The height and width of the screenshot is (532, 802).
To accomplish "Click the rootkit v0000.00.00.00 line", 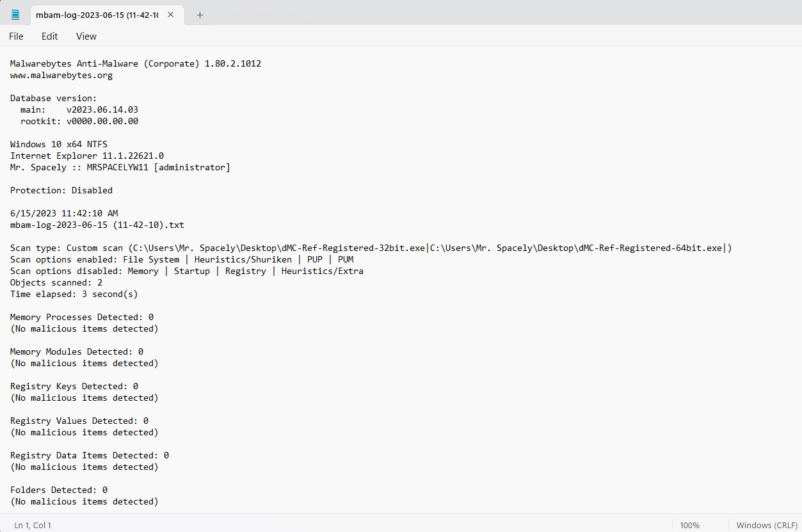I will point(79,122).
